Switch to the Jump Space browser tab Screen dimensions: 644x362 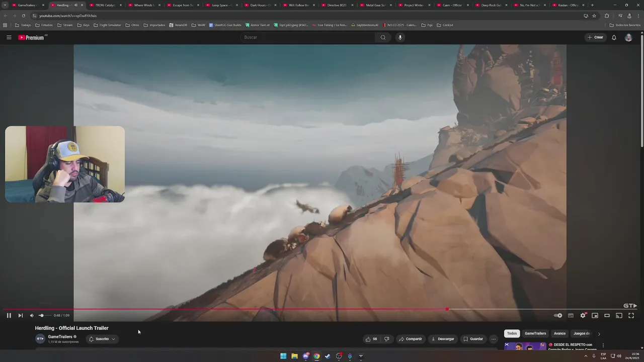pos(221,5)
